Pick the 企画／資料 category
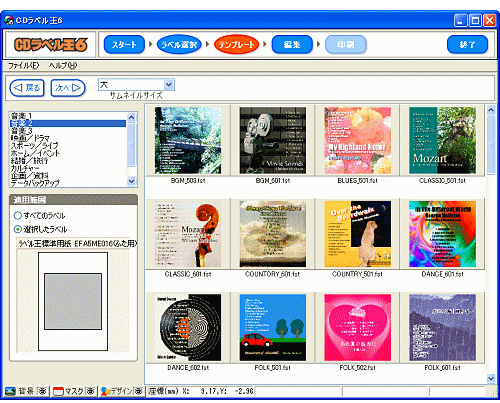500x403 pixels. click(68, 175)
